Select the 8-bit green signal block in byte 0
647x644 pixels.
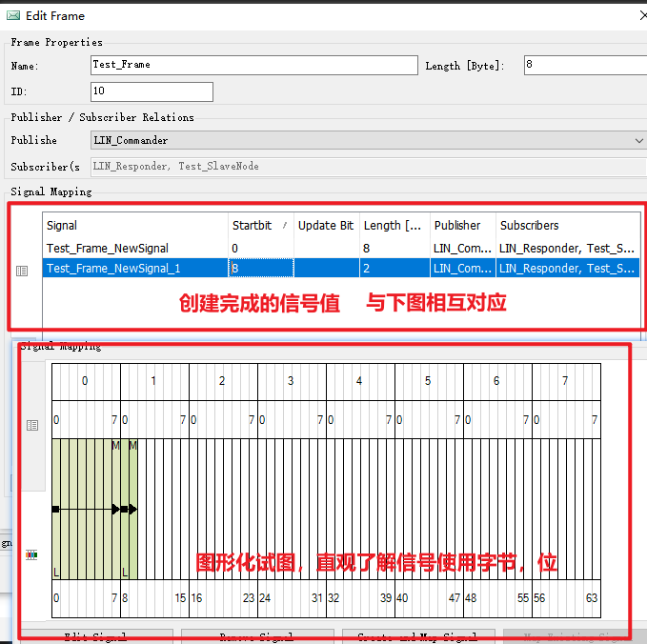[86, 509]
